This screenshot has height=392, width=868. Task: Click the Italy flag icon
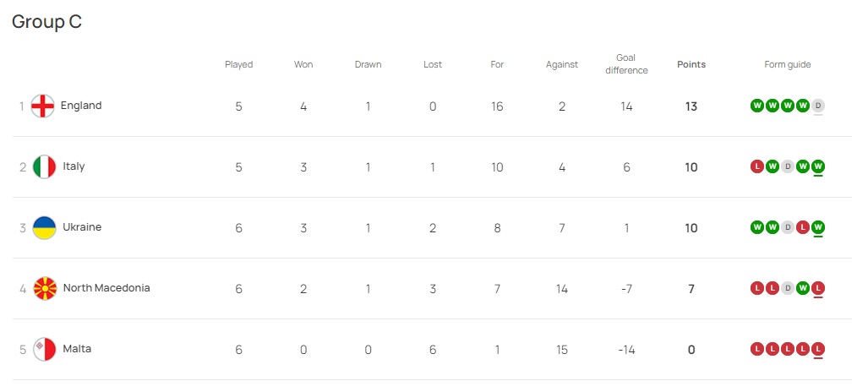[x=44, y=166]
